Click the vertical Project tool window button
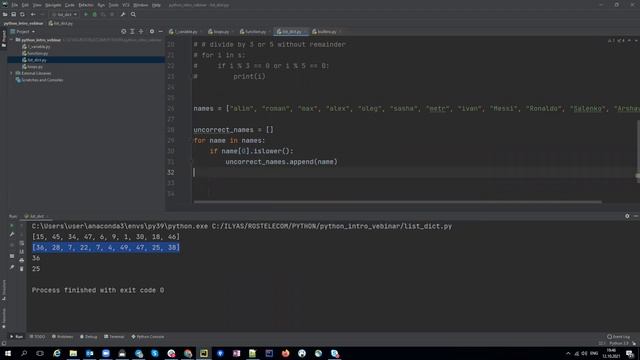640x360 pixels. pyautogui.click(x=4, y=38)
